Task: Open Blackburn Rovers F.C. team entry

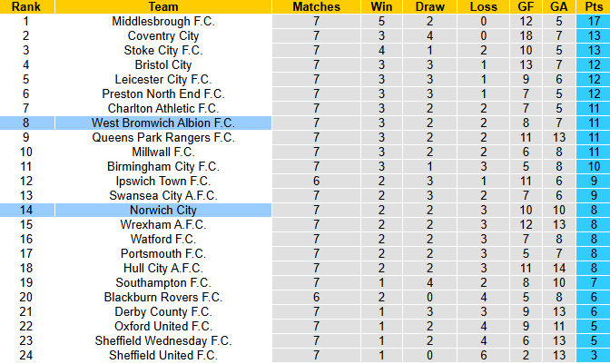Action: pyautogui.click(x=163, y=297)
